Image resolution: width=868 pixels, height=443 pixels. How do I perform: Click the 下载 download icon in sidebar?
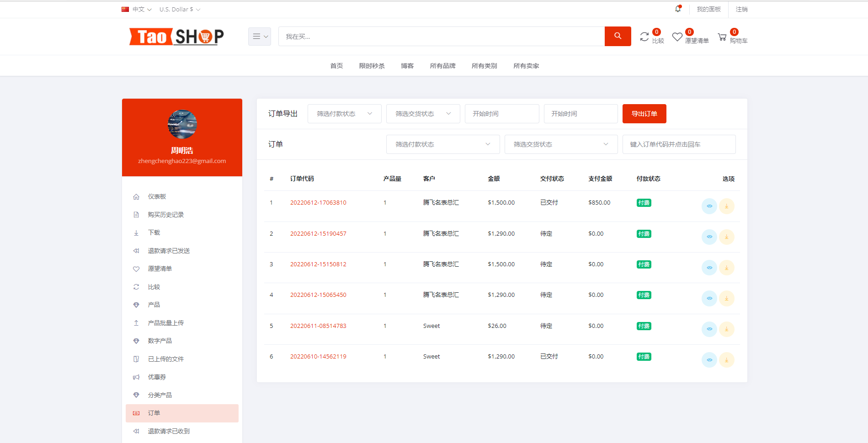coord(136,232)
